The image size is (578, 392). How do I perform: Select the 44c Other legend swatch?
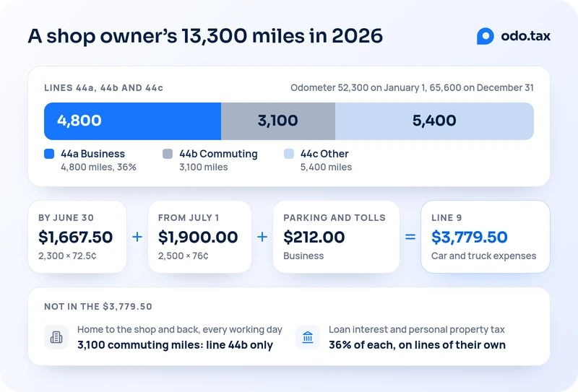click(x=289, y=154)
